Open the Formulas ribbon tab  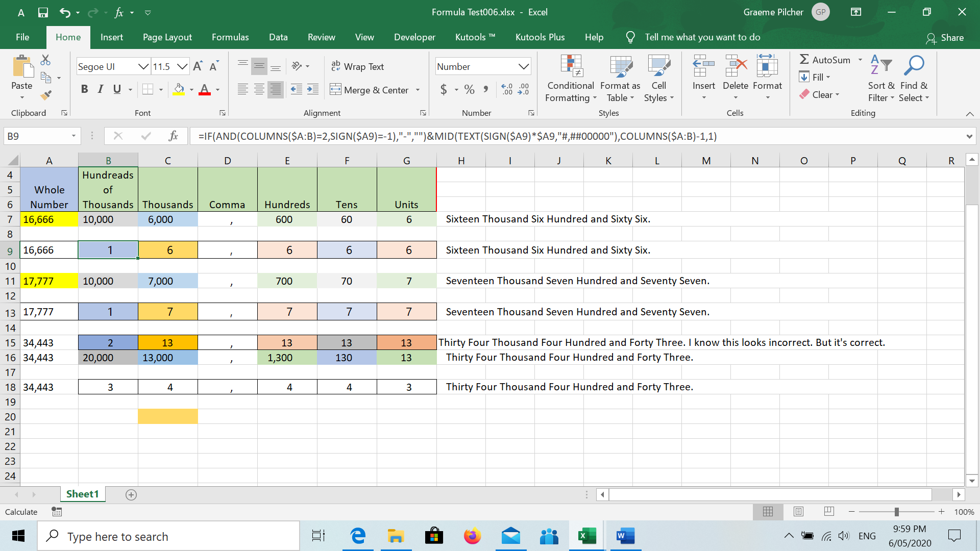coord(230,37)
